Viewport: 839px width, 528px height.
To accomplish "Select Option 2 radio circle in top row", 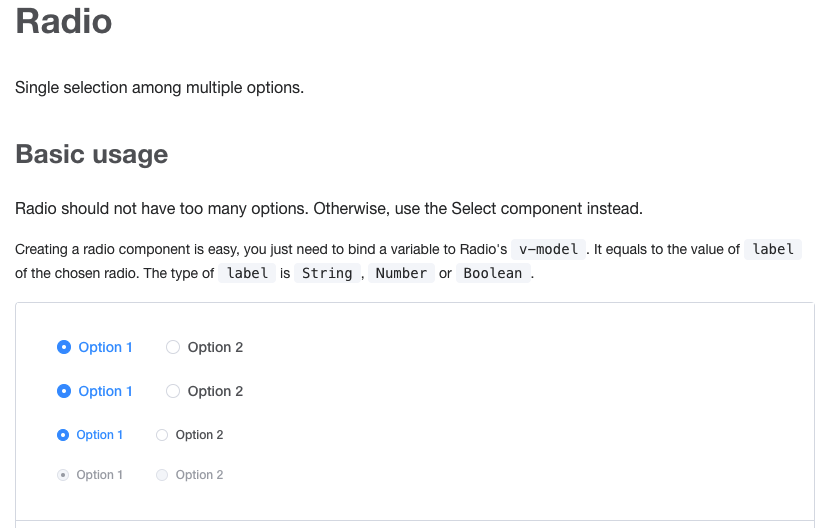I will point(173,347).
